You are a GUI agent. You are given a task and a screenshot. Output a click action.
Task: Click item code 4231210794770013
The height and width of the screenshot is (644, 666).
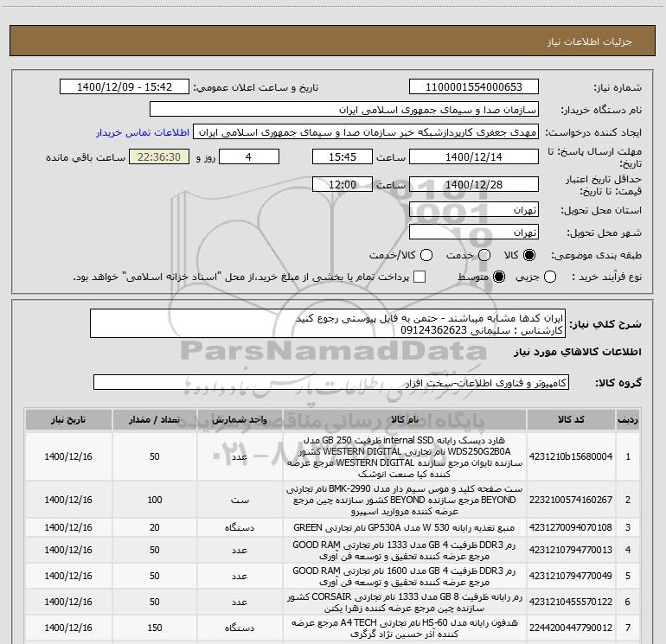click(x=571, y=550)
